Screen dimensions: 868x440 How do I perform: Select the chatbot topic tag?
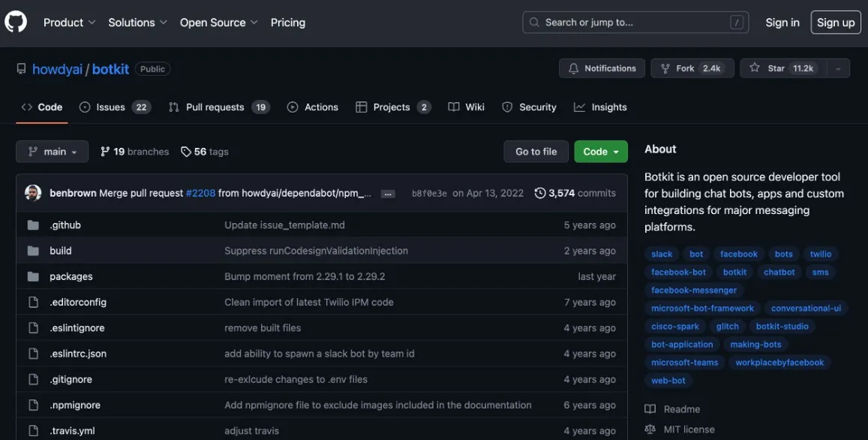(x=779, y=272)
